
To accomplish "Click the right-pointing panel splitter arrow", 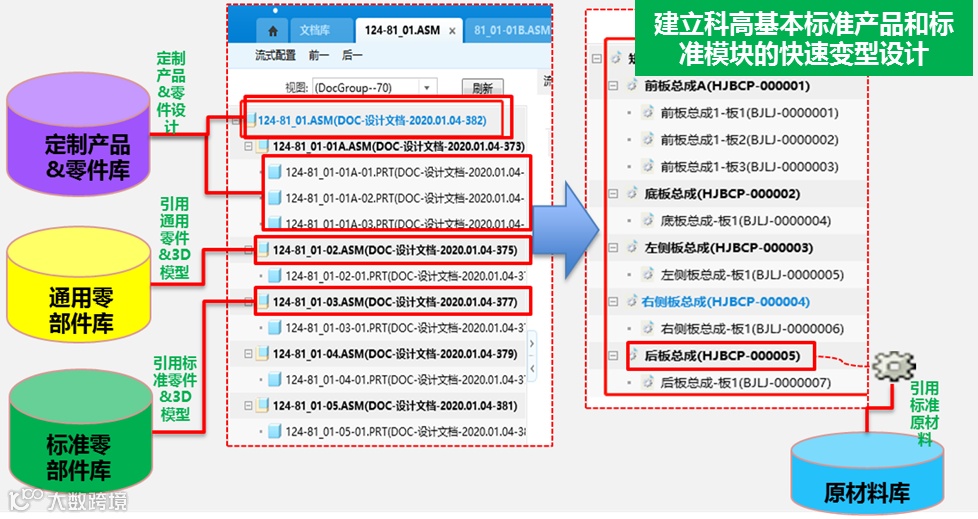I will (x=532, y=344).
